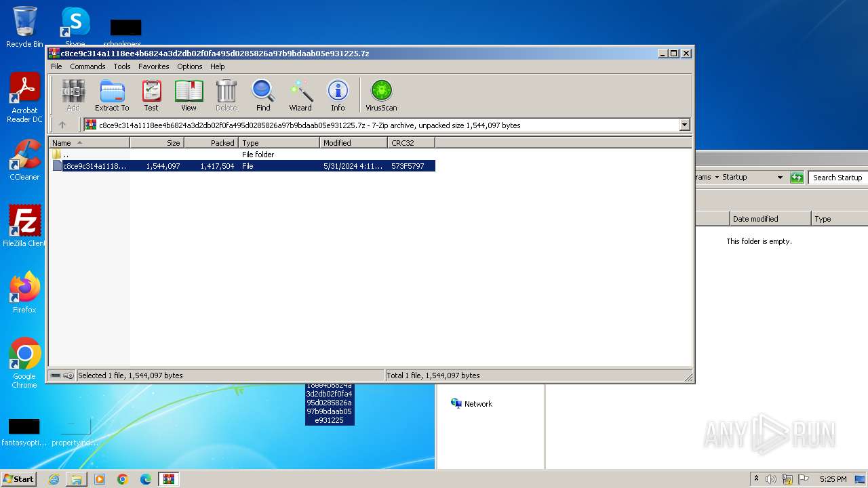Click the 5:25 PM system clock
This screenshot has width=868, height=488.
tap(833, 479)
